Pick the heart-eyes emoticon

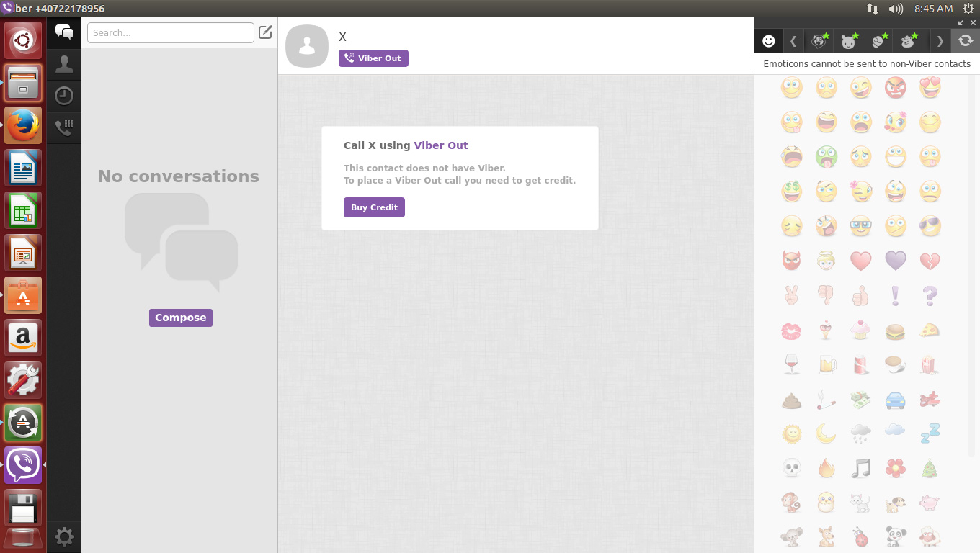pos(930,88)
